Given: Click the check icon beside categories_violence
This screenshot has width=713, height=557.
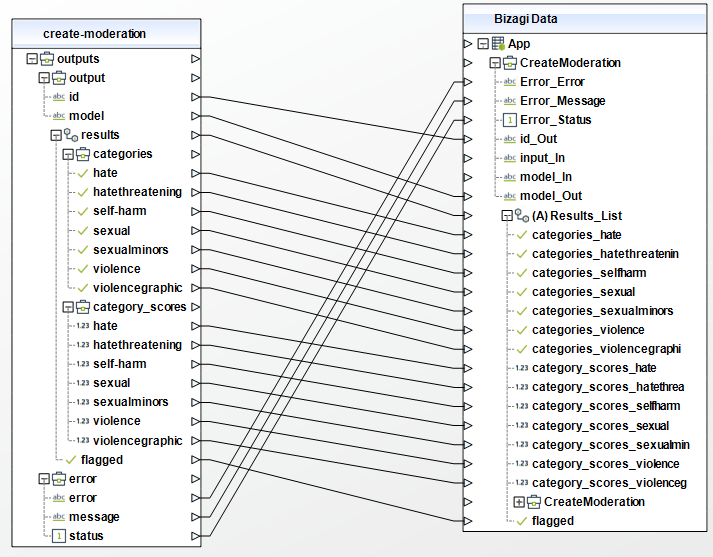Looking at the screenshot, I should pos(522,330).
